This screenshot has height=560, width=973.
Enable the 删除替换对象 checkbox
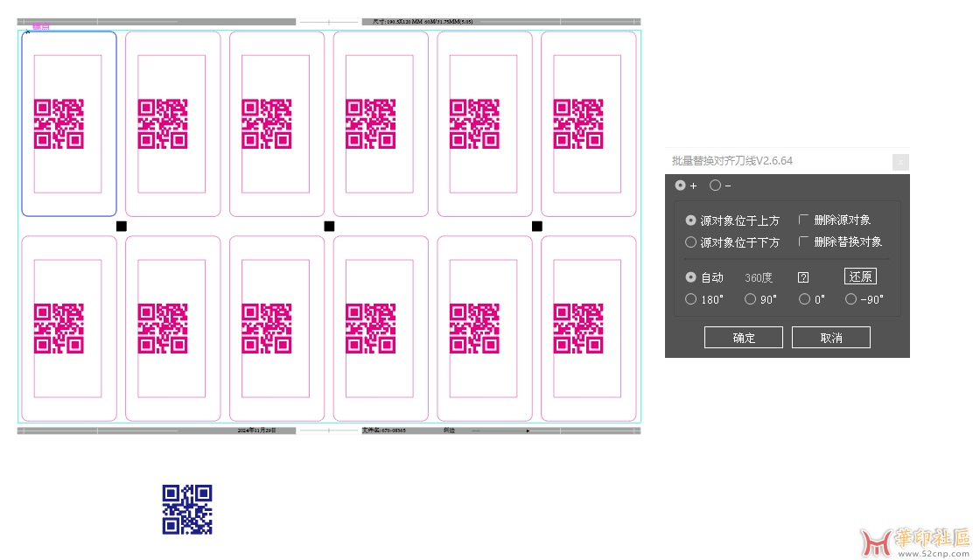(805, 241)
